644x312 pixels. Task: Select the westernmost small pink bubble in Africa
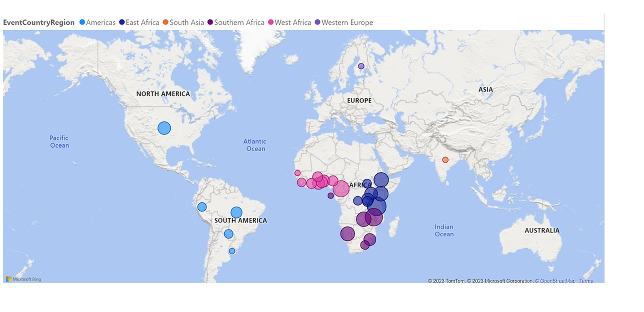(297, 173)
